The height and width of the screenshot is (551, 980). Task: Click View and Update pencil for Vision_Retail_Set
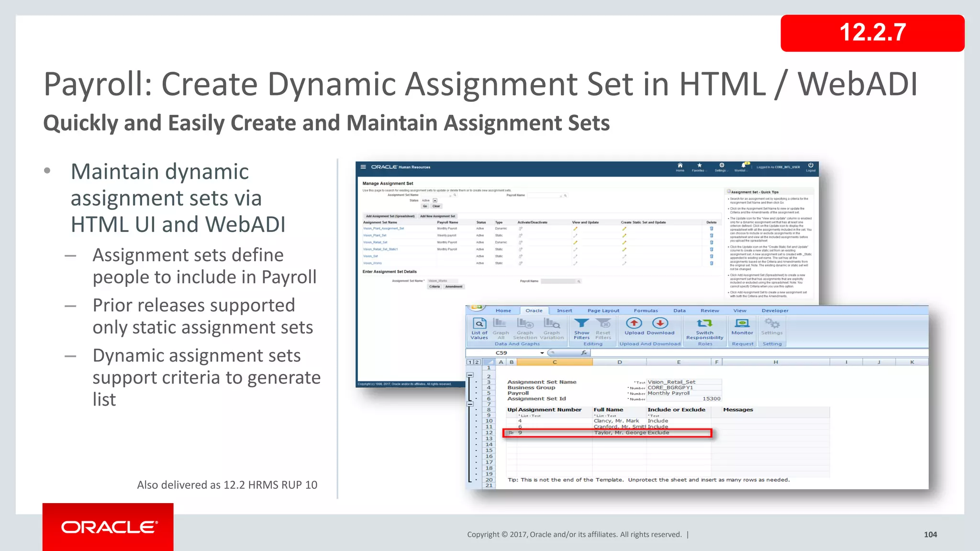click(575, 242)
